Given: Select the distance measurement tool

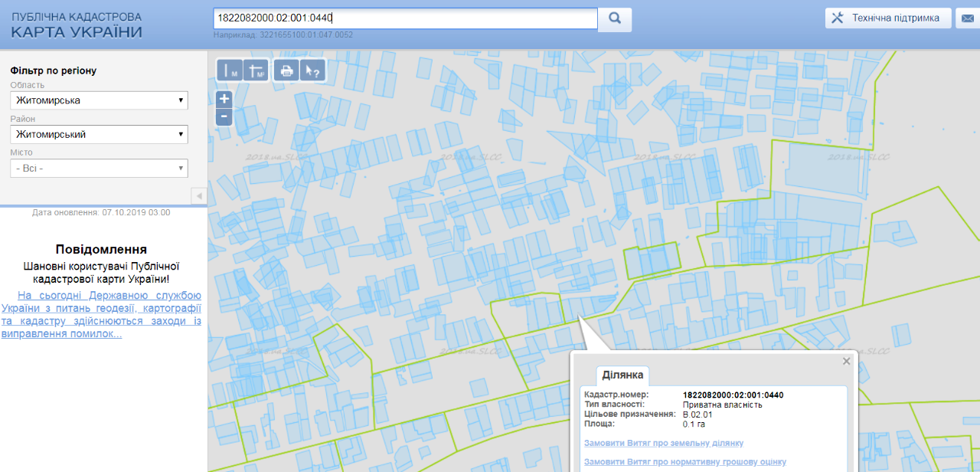Looking at the screenshot, I should click(230, 70).
